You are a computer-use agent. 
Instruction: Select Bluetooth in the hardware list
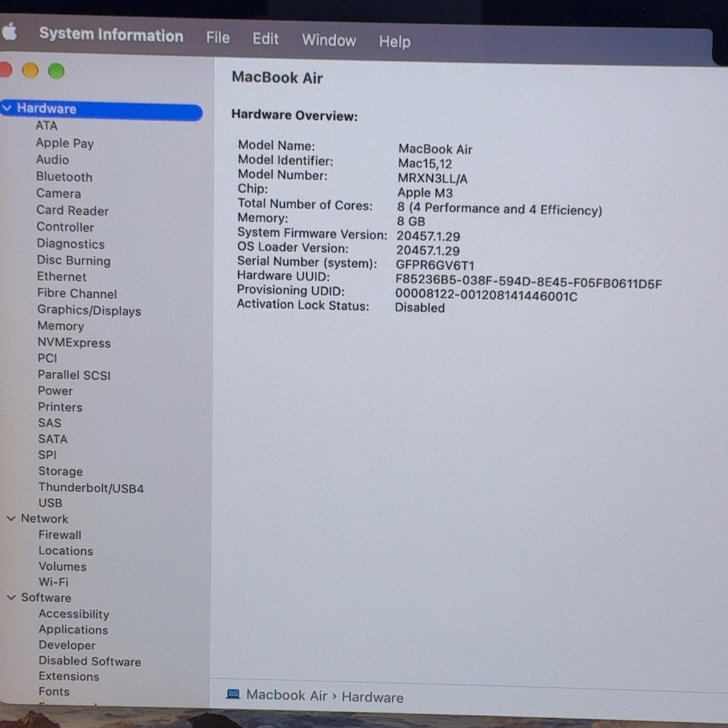[64, 177]
